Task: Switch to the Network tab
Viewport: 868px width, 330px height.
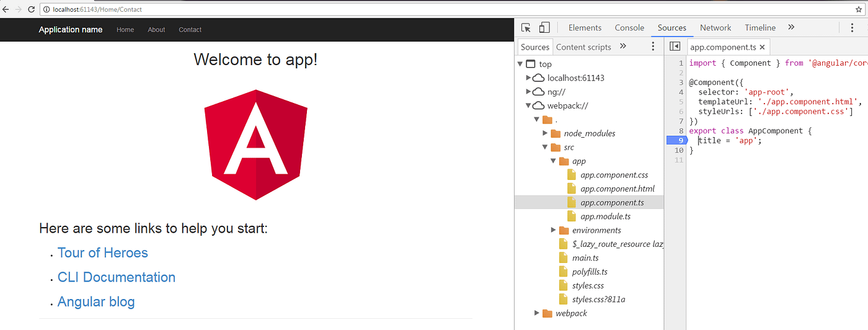Action: click(x=715, y=28)
